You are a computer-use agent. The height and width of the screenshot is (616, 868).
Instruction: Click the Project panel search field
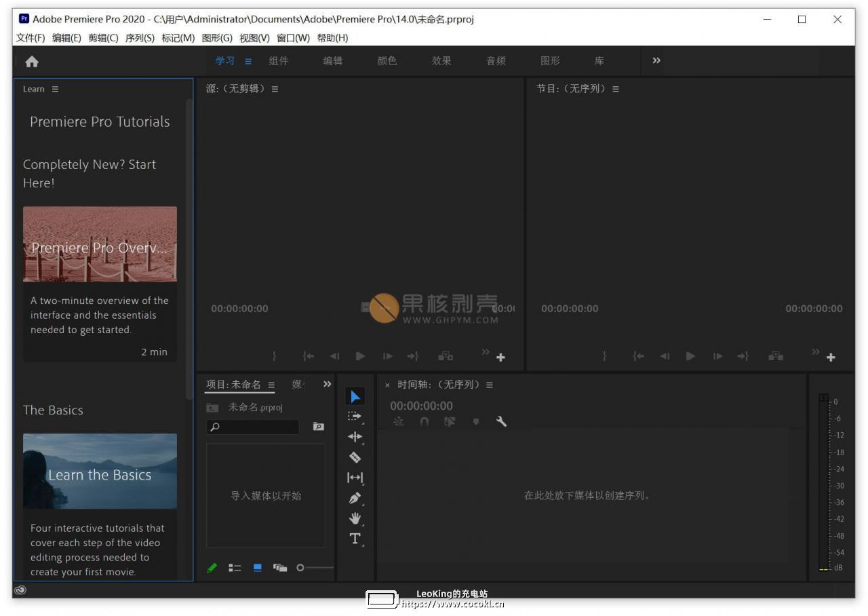(253, 427)
